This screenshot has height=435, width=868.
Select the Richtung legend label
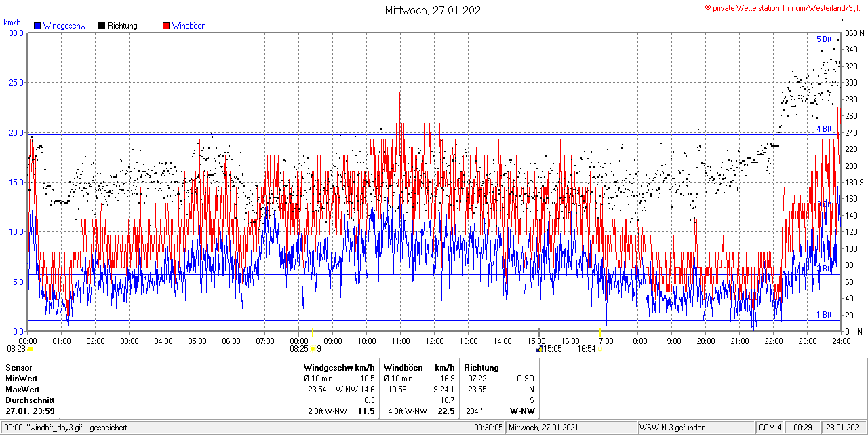pyautogui.click(x=123, y=26)
